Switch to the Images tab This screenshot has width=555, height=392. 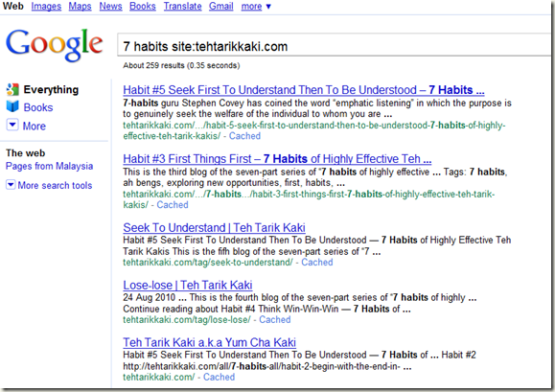click(46, 6)
